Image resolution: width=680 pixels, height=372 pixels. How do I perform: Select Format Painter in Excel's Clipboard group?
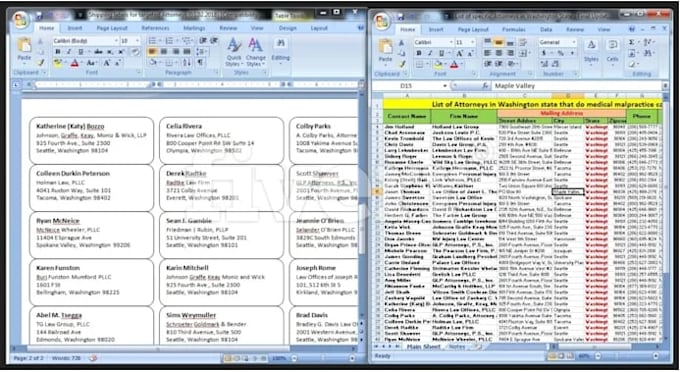click(402, 64)
